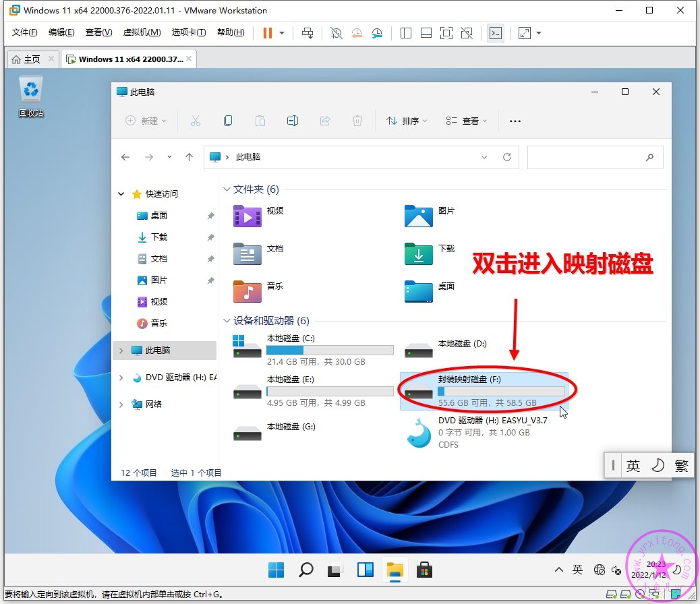Open the 查看 view dropdown
This screenshot has height=604, width=700.
tap(467, 121)
